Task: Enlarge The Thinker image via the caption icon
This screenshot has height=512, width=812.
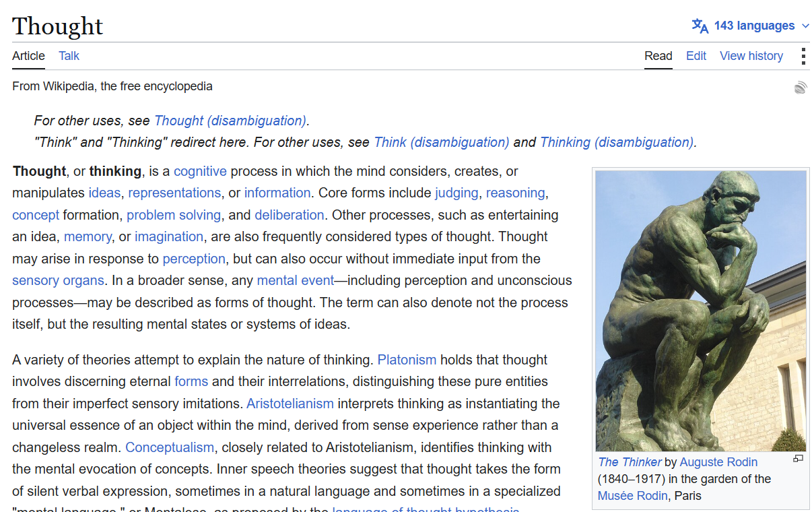Action: (x=798, y=459)
